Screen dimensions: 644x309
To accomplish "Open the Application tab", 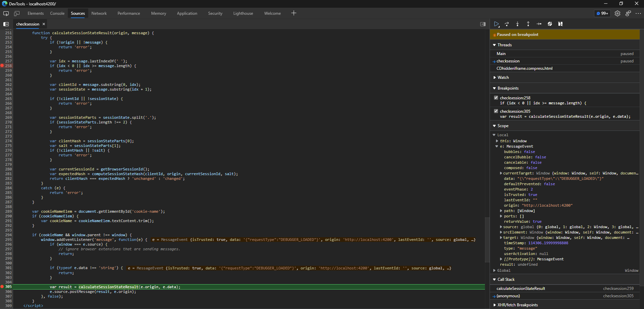I will coord(187,13).
